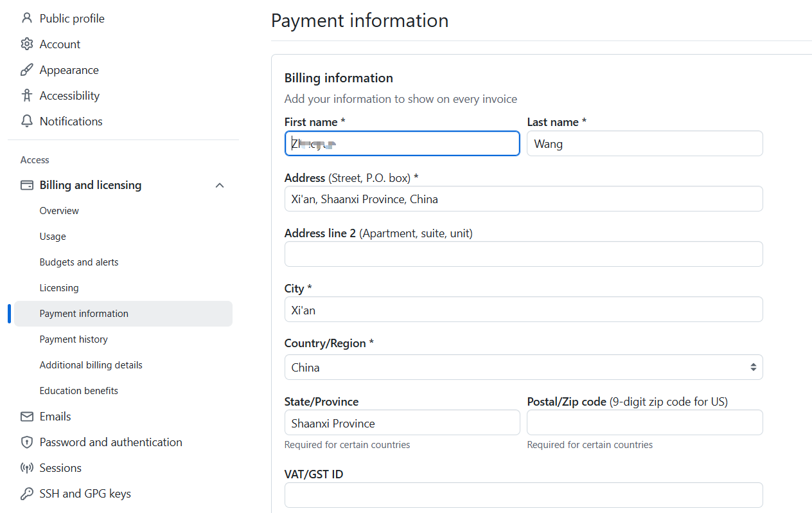Click the Public profile person icon

(x=26, y=18)
